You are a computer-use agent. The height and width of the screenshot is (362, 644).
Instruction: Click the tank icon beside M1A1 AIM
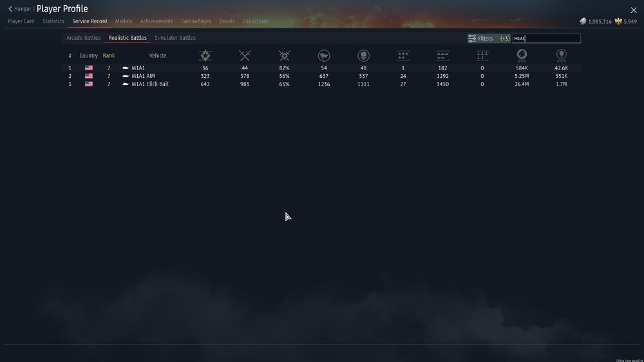(126, 76)
